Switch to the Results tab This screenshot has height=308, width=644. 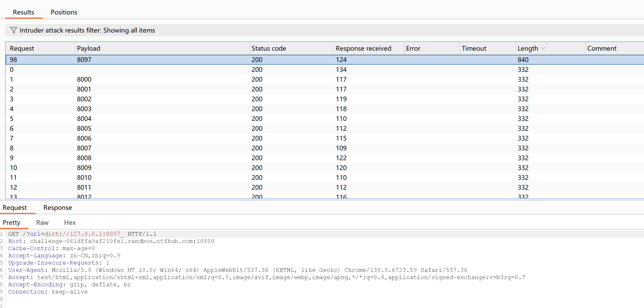24,12
